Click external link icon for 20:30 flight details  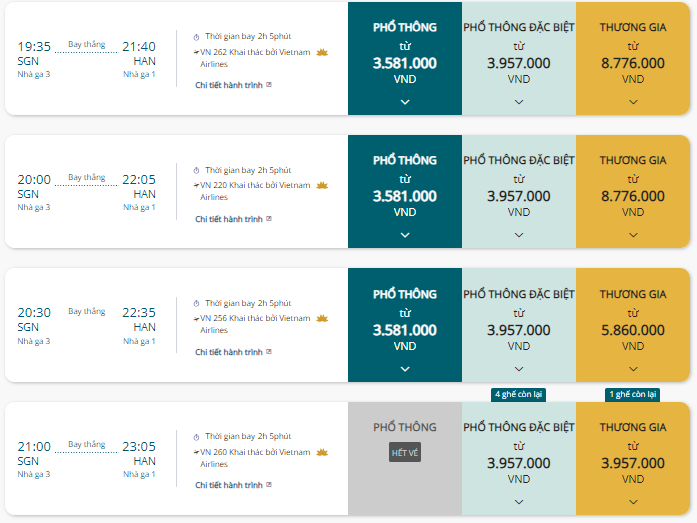(x=269, y=352)
